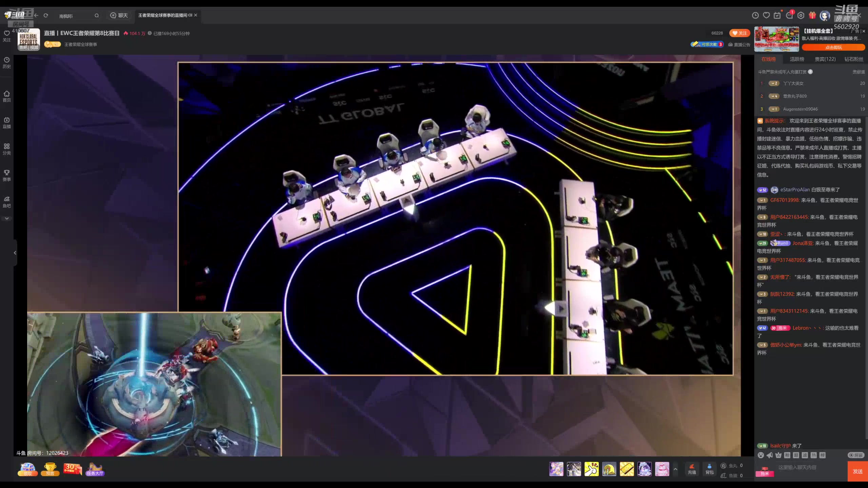Image resolution: width=868 pixels, height=488 pixels.
Task: Click the 王者荣耀全球赛事 streamer name
Action: pyautogui.click(x=81, y=44)
